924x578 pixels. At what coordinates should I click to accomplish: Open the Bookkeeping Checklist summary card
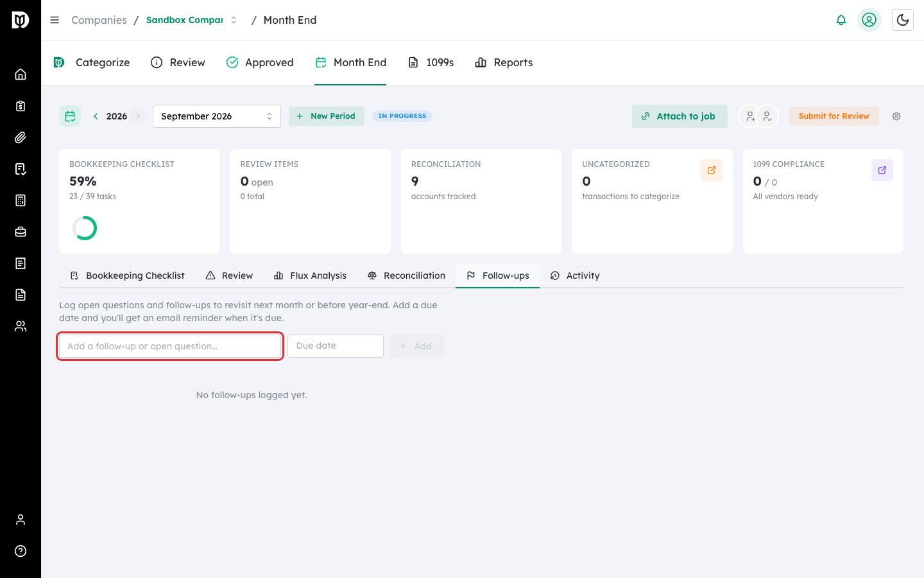(x=139, y=201)
